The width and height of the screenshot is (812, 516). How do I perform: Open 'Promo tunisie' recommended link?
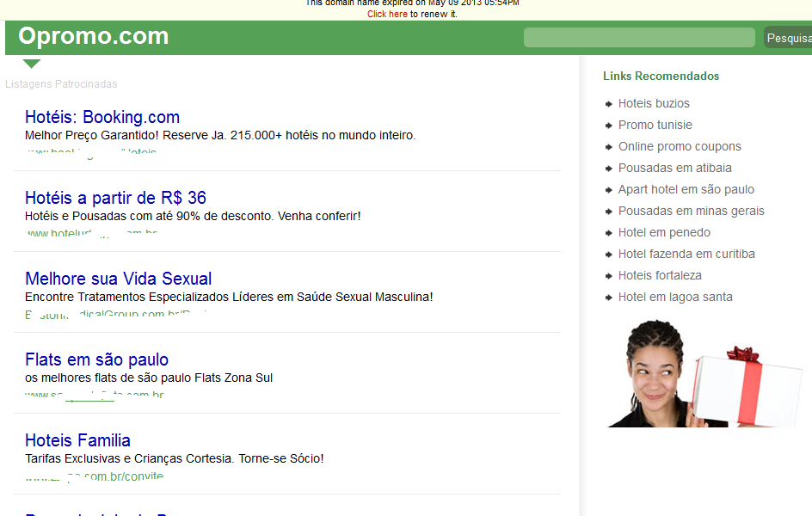pyautogui.click(x=655, y=125)
